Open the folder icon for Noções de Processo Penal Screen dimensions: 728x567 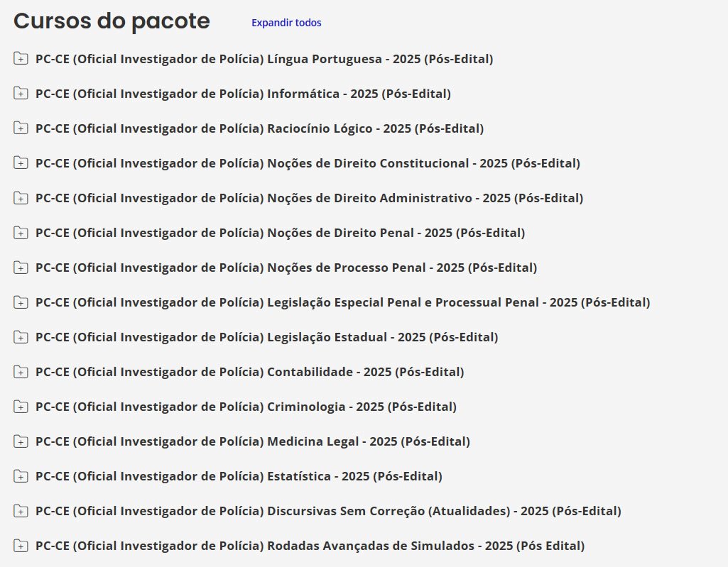click(x=21, y=268)
